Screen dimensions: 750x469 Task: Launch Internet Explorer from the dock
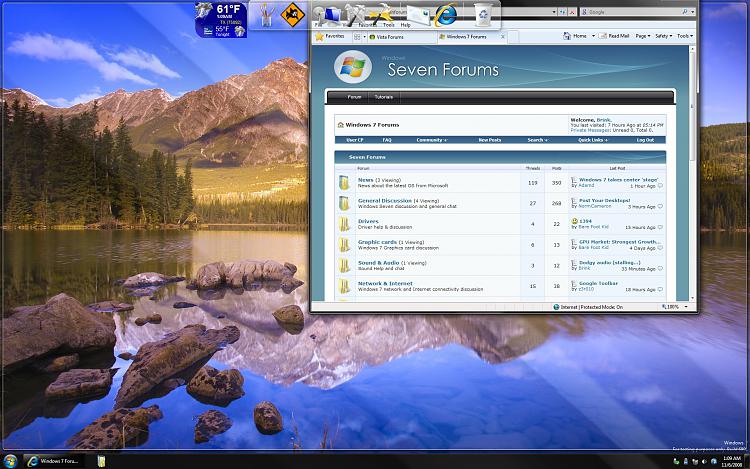445,15
